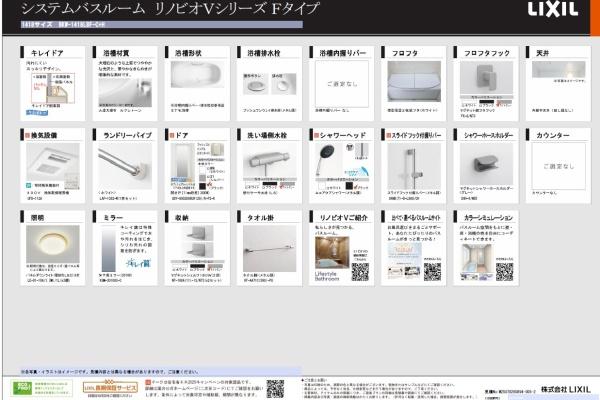The width and height of the screenshot is (600, 400).
Task: Click the 浴槽排水栓 card heading
Action: 264,53
